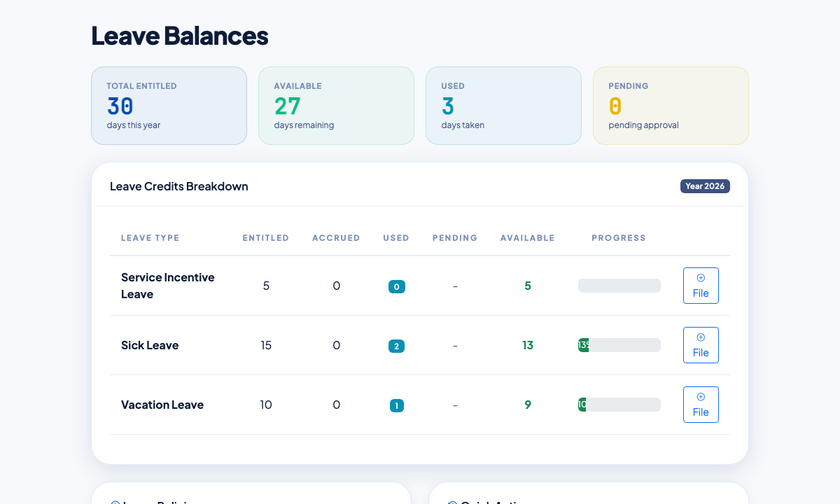Click the Accrued column header
Viewport: 840px width, 504px height.
click(x=336, y=238)
